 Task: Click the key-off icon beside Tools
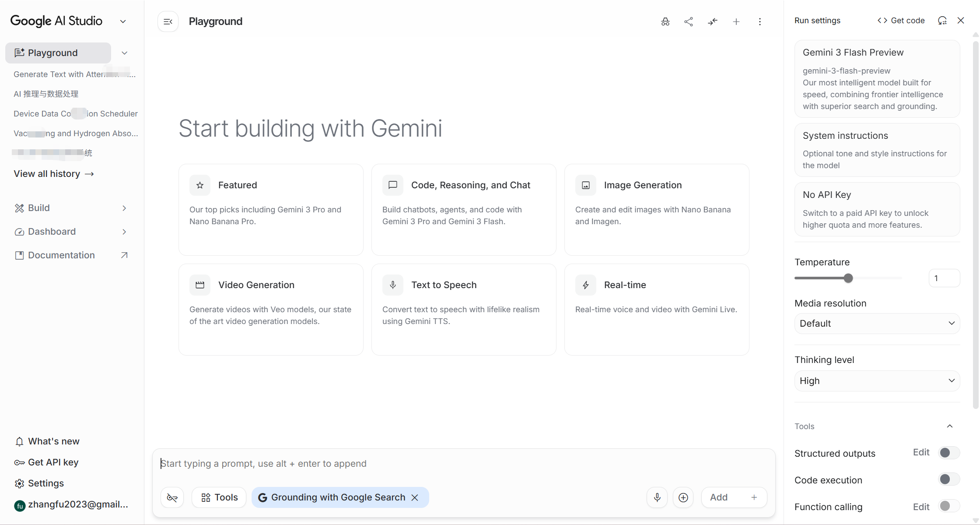(172, 497)
